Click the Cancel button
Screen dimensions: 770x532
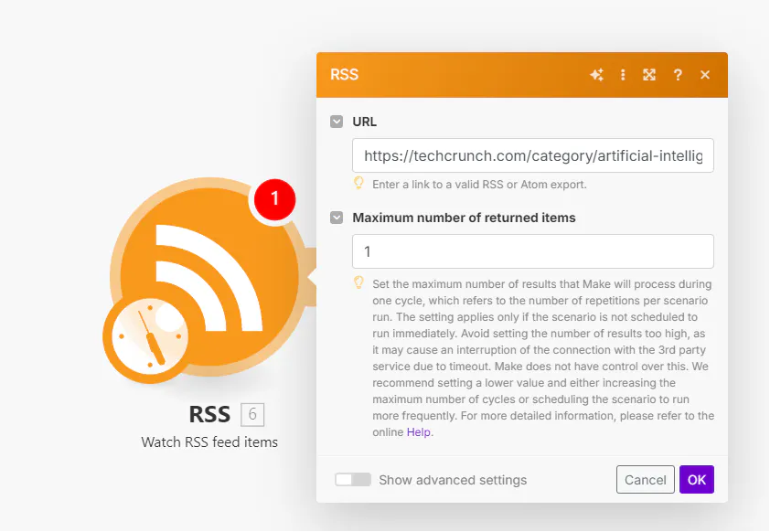[646, 480]
